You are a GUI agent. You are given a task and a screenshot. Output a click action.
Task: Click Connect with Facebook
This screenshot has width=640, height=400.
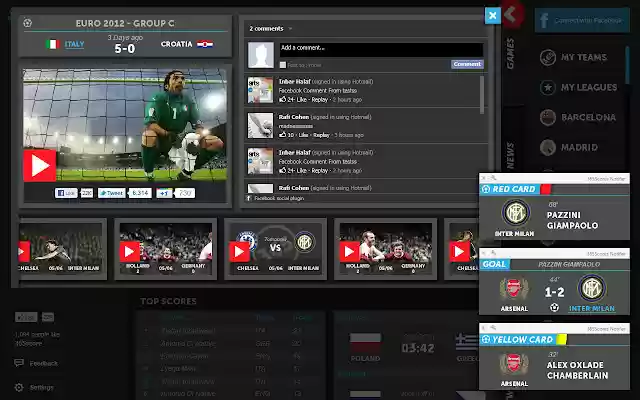click(x=582, y=20)
